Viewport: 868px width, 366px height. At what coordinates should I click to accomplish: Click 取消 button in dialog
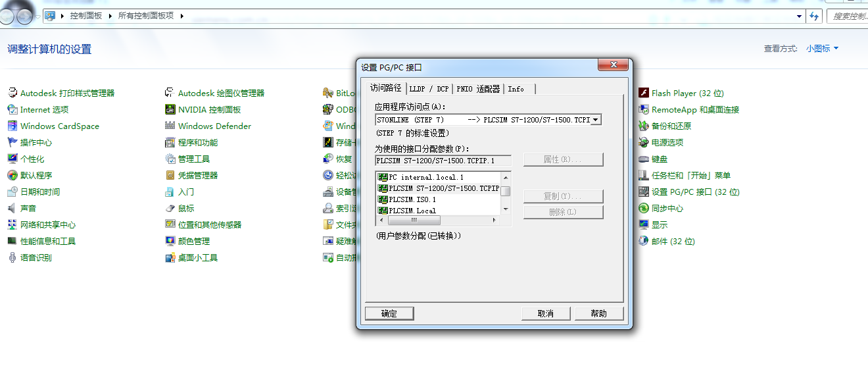click(545, 313)
